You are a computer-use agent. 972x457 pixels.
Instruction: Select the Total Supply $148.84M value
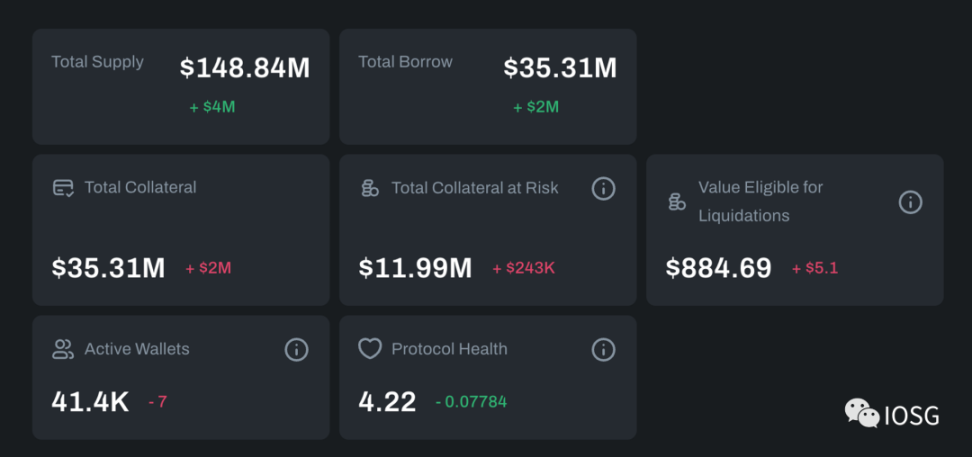tap(245, 68)
